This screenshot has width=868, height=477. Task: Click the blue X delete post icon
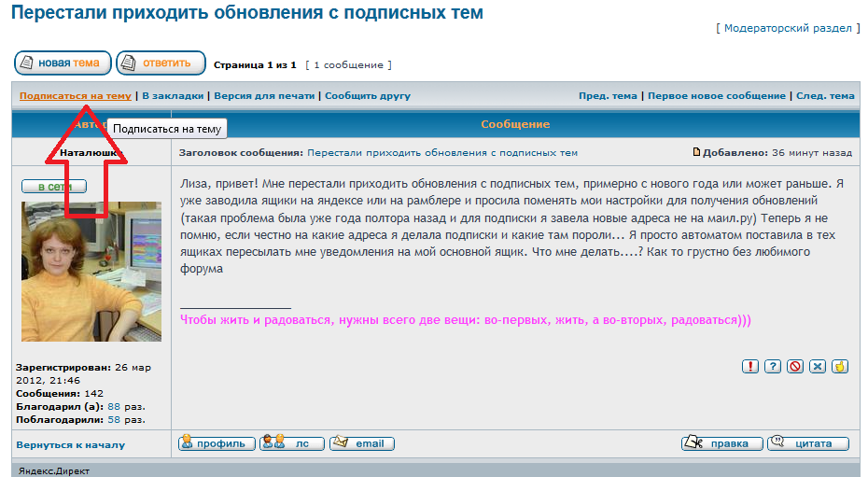point(818,366)
